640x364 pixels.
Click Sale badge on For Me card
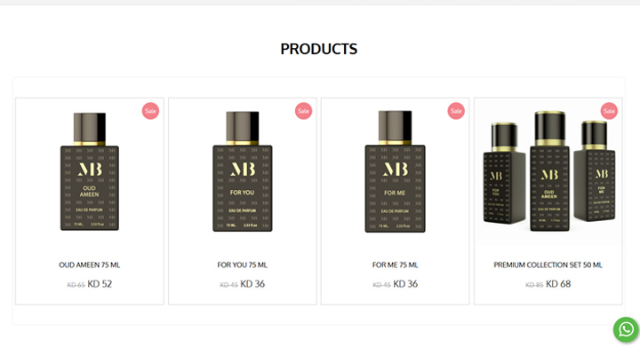(x=456, y=111)
